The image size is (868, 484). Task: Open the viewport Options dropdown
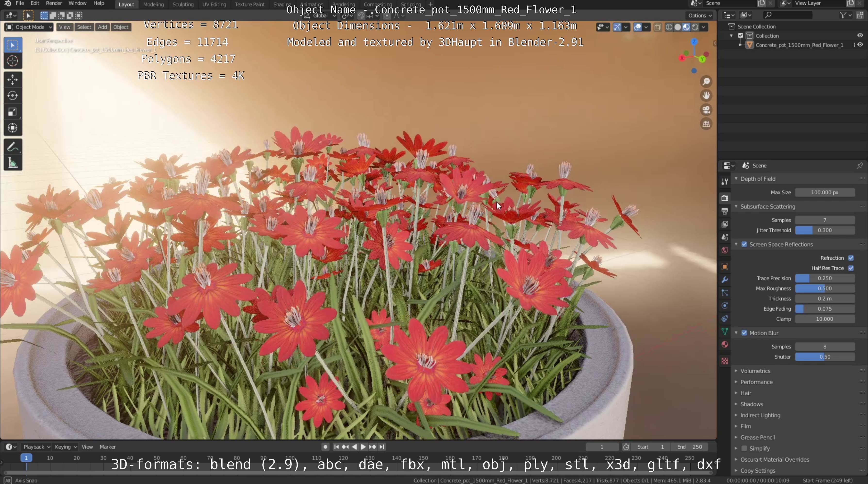(700, 16)
